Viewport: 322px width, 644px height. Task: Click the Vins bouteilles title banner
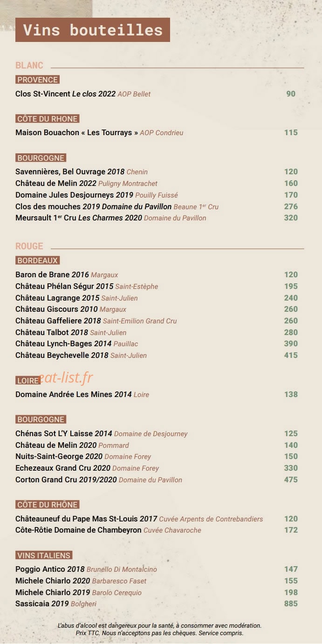point(93,30)
